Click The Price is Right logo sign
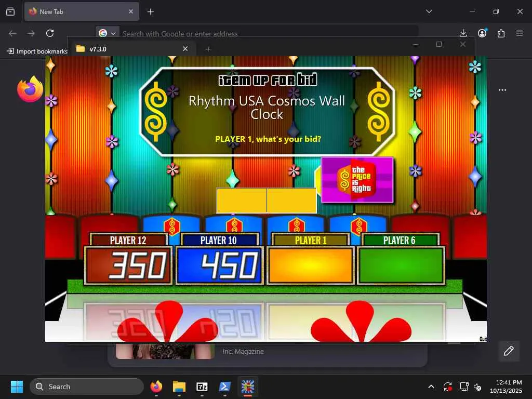This screenshot has width=532, height=399. [x=357, y=179]
